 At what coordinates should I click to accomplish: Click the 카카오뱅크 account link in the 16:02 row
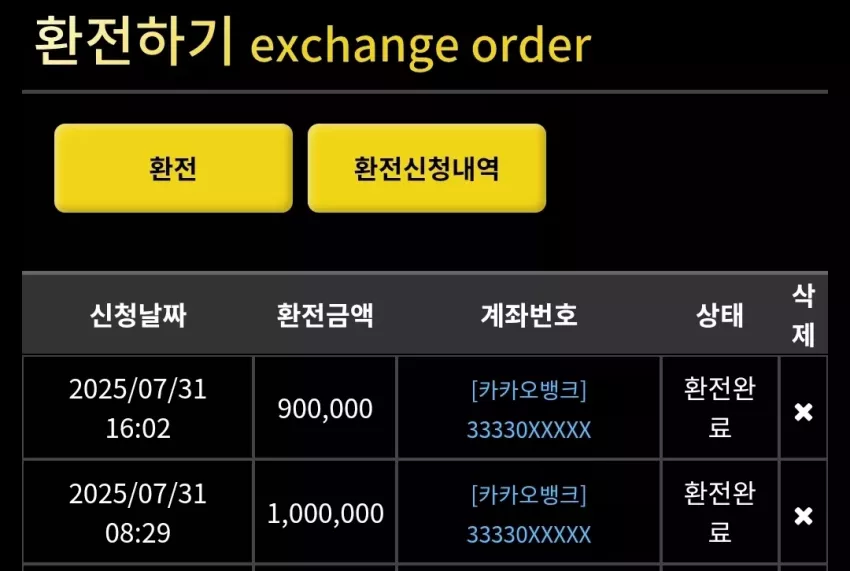point(529,390)
